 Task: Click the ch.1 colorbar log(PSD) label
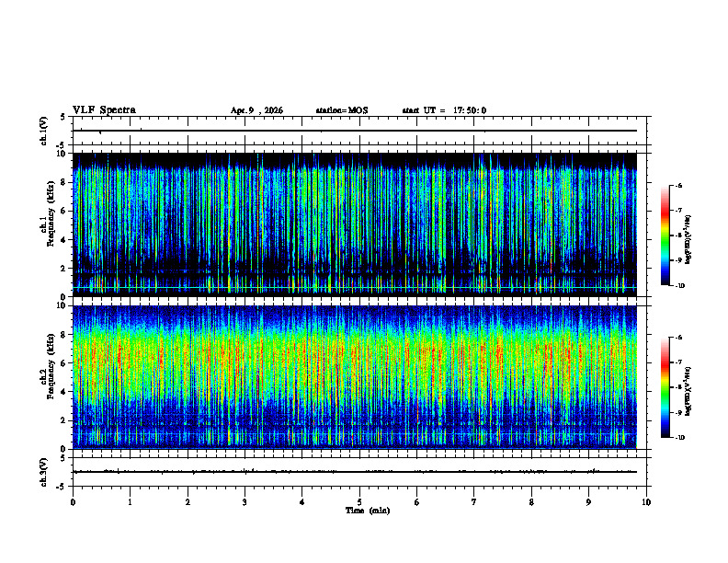688,239
